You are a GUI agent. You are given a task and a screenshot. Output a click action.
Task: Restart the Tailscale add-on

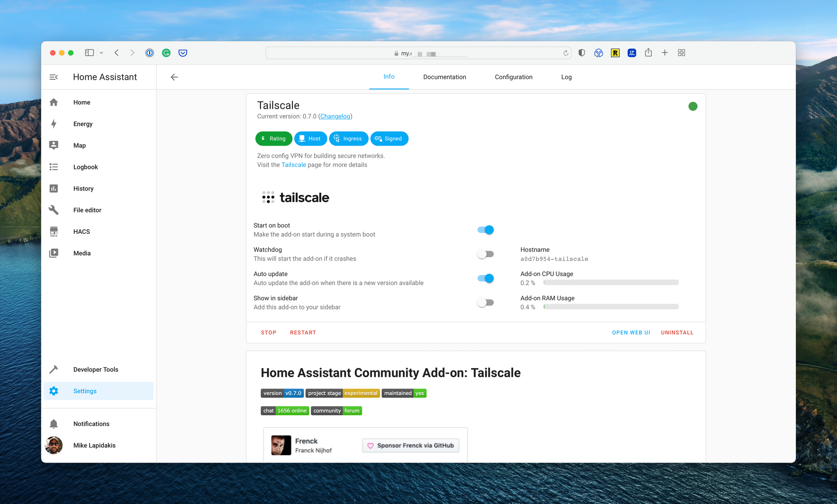(303, 333)
